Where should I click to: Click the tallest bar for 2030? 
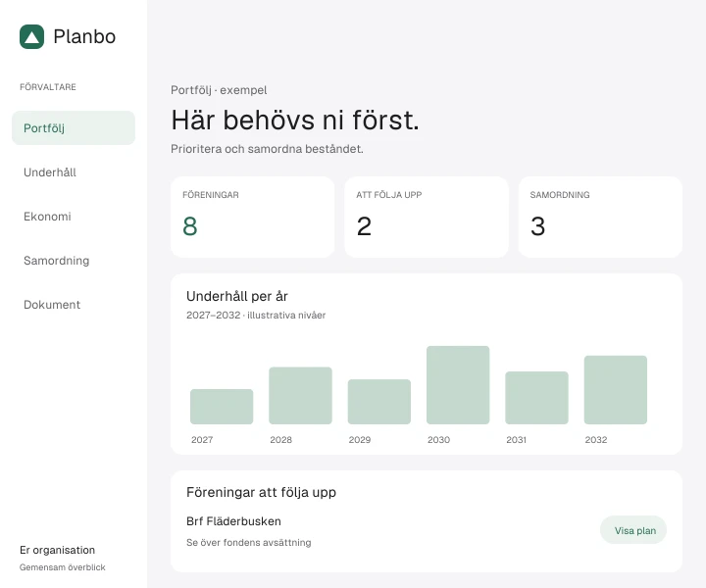(458, 385)
